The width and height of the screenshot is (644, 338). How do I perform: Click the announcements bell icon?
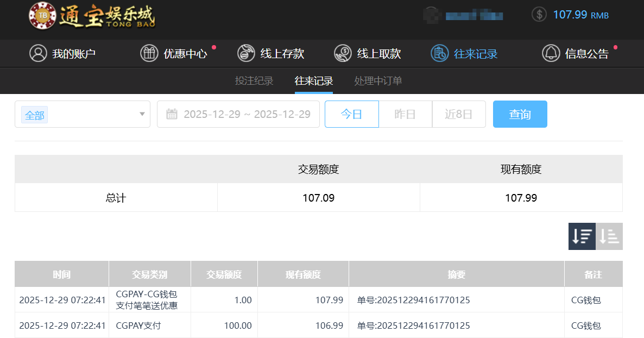pos(551,53)
